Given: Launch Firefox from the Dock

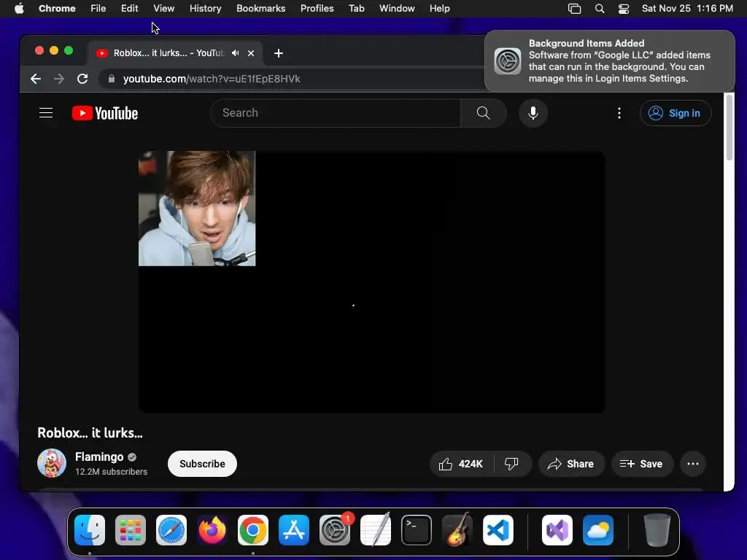Looking at the screenshot, I should point(212,530).
